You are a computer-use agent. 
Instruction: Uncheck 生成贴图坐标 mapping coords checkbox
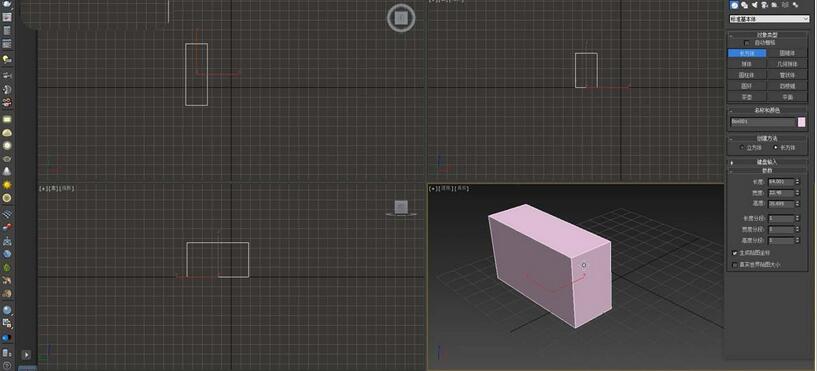click(x=735, y=253)
